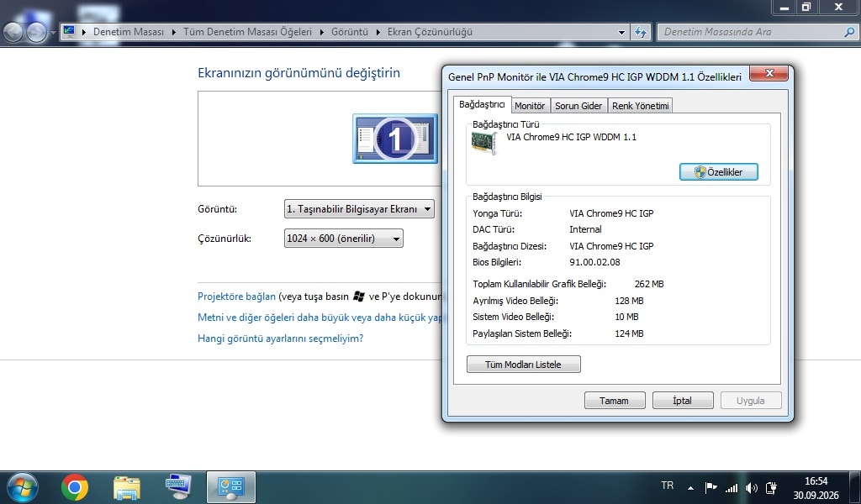
Task: Click the Control Panel icon in address bar
Action: click(x=69, y=31)
